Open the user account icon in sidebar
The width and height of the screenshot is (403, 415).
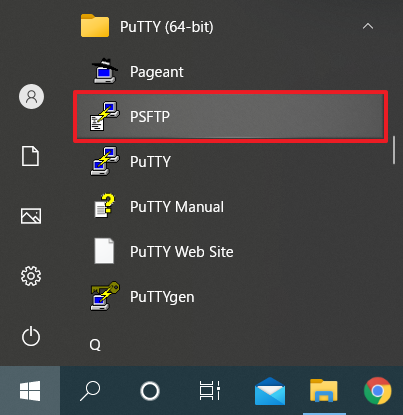[31, 96]
